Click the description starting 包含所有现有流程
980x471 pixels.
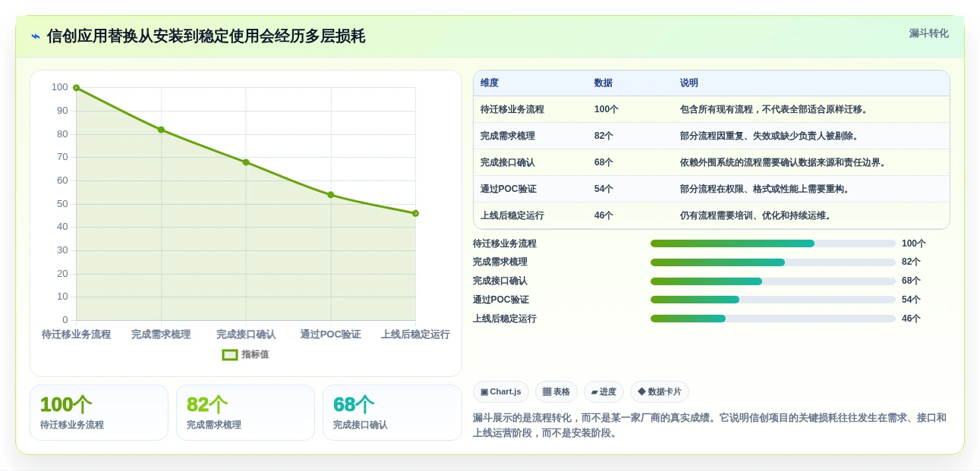(x=775, y=109)
